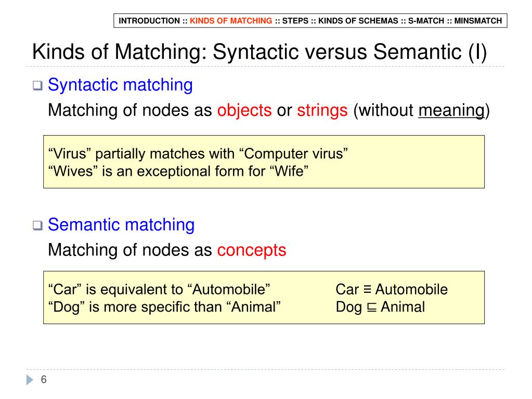Open the INTRODUCTION section in the navigation bar
This screenshot has width=532, height=399.
pyautogui.click(x=149, y=21)
